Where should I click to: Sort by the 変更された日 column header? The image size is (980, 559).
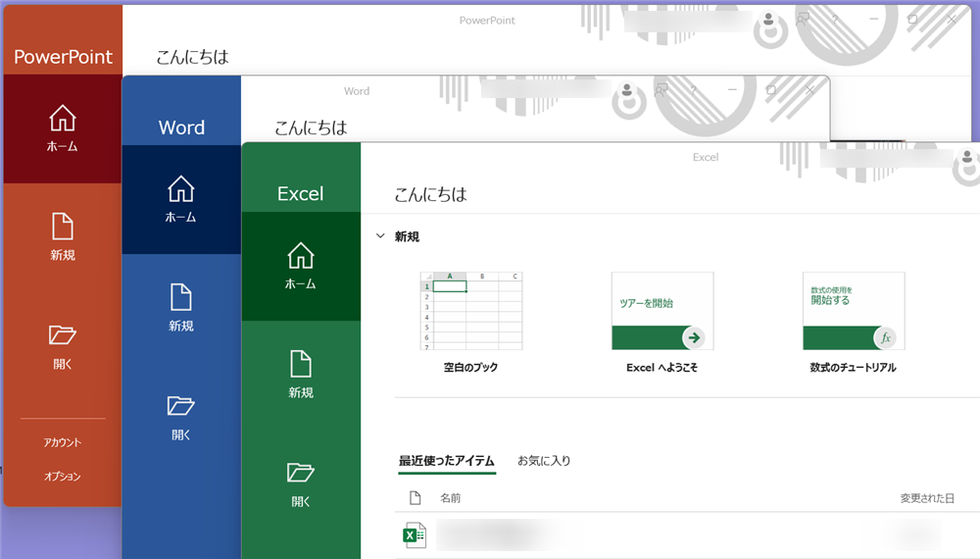click(x=927, y=498)
